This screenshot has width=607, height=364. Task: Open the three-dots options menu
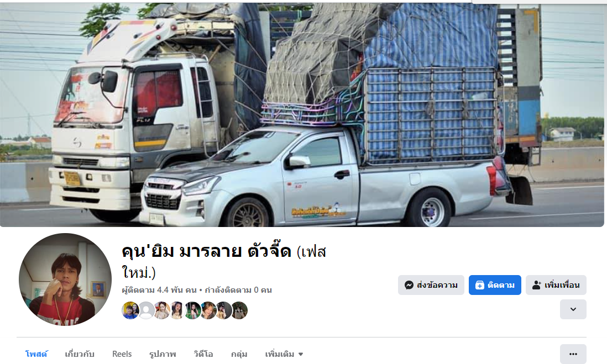tap(573, 354)
